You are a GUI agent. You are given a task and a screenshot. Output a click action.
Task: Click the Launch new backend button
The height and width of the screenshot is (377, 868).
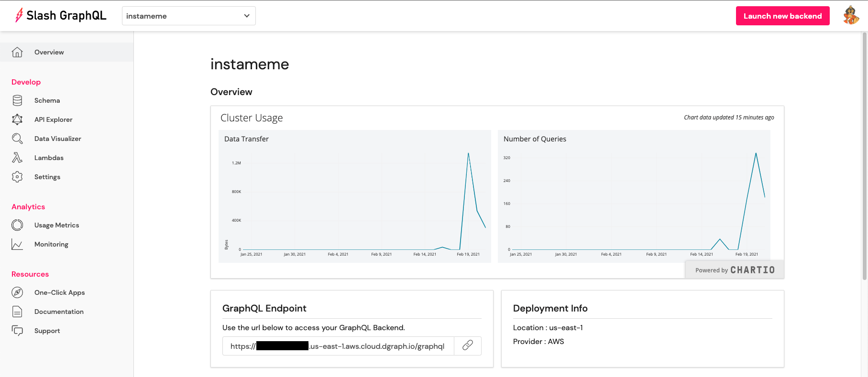pyautogui.click(x=782, y=16)
